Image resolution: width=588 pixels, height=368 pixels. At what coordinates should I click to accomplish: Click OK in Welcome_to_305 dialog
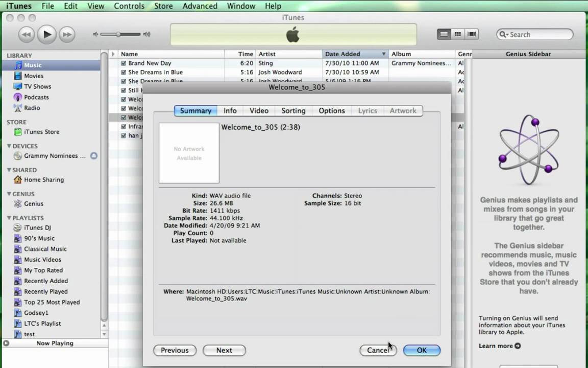(x=422, y=350)
